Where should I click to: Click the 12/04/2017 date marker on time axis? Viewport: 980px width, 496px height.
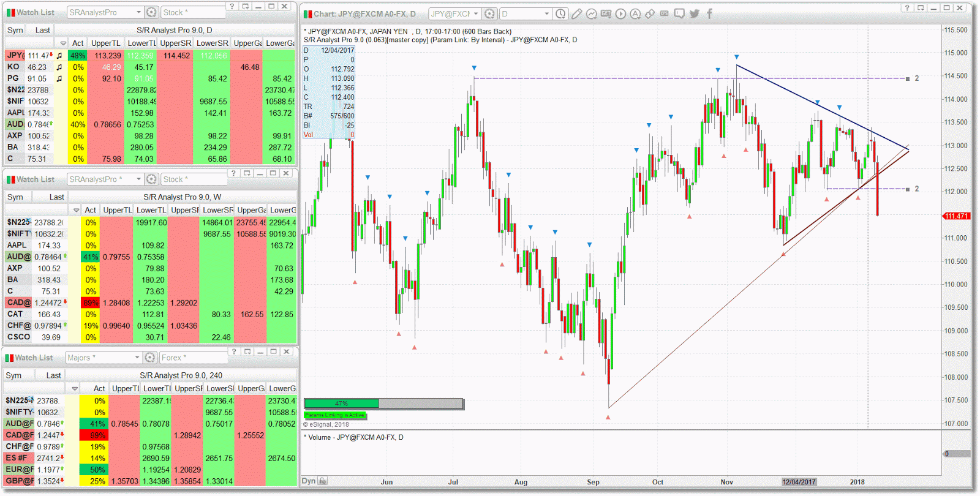point(799,482)
